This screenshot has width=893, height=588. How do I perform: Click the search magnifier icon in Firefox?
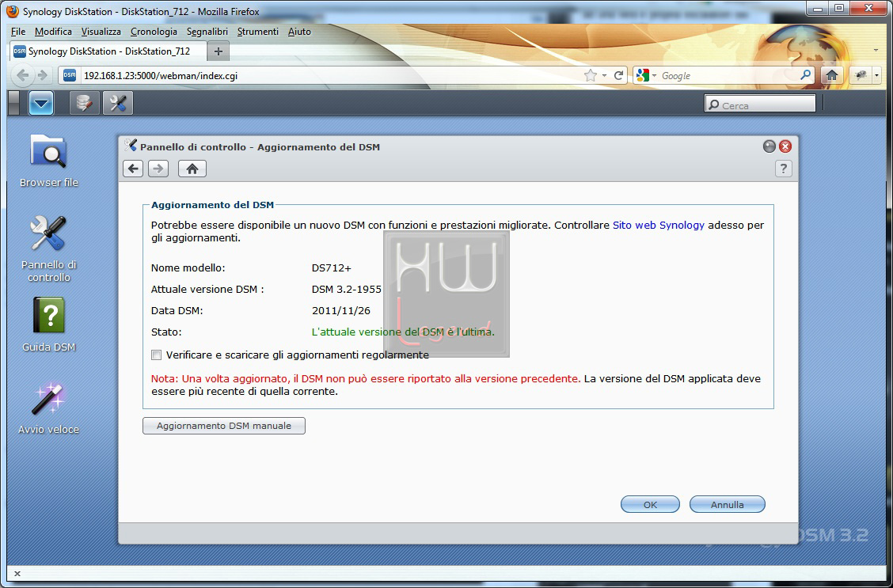coord(806,75)
